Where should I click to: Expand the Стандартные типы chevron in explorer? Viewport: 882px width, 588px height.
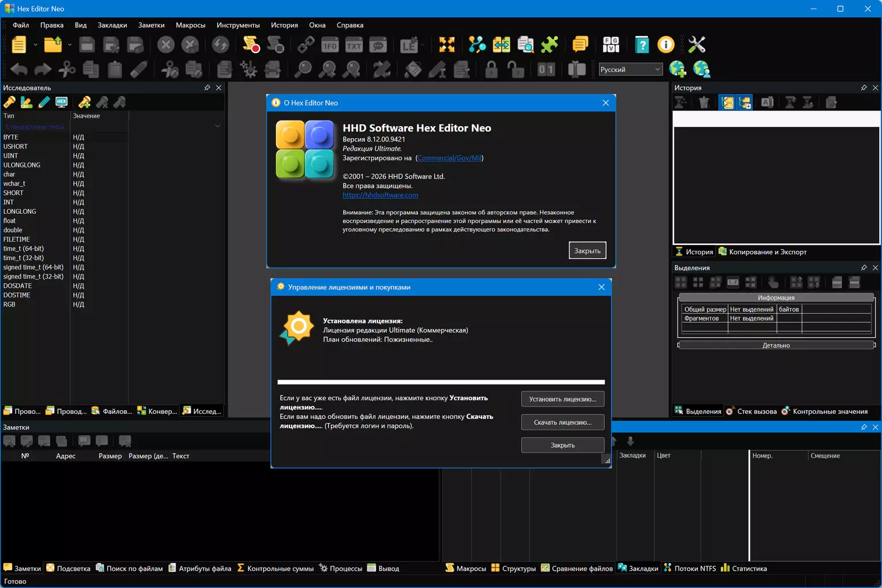pos(217,126)
